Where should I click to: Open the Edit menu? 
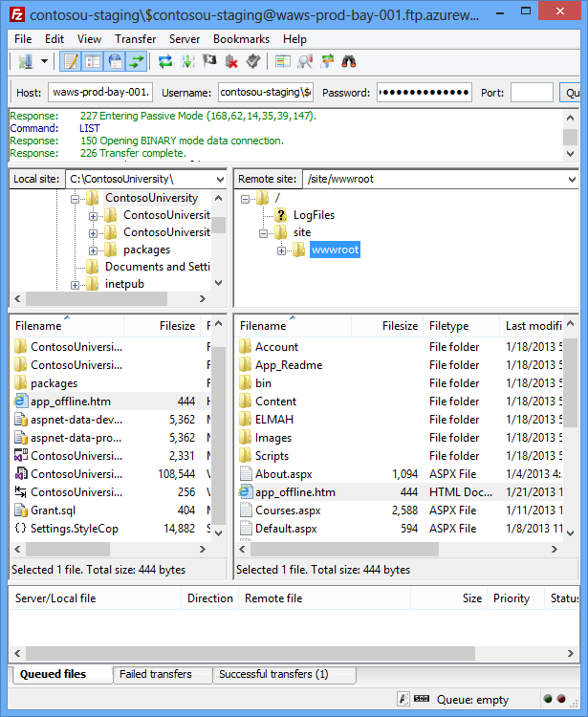(x=54, y=39)
